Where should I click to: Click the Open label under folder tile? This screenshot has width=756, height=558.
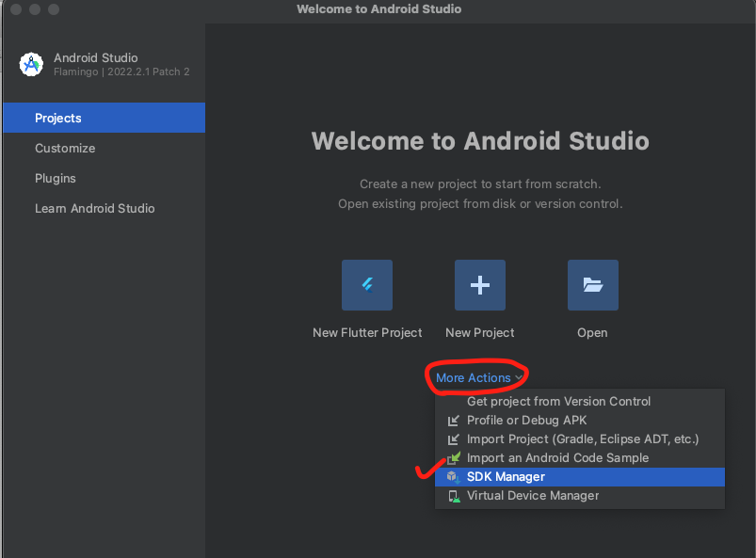point(592,332)
